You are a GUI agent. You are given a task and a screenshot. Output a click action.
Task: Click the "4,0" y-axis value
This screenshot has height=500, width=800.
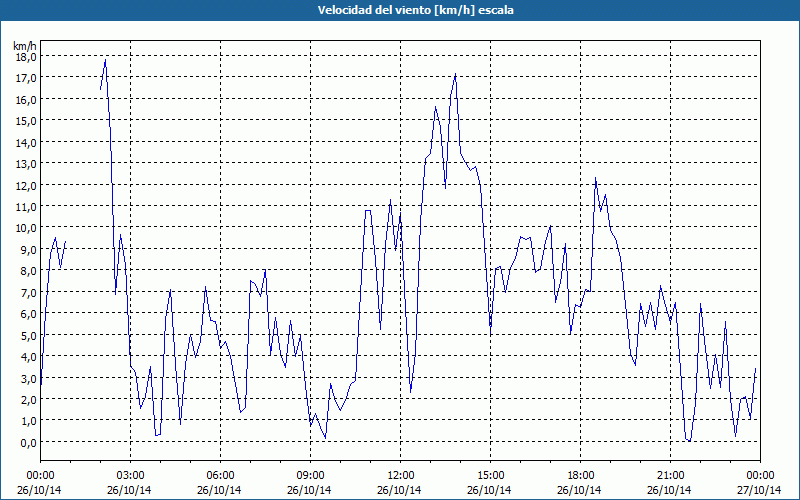click(29, 357)
